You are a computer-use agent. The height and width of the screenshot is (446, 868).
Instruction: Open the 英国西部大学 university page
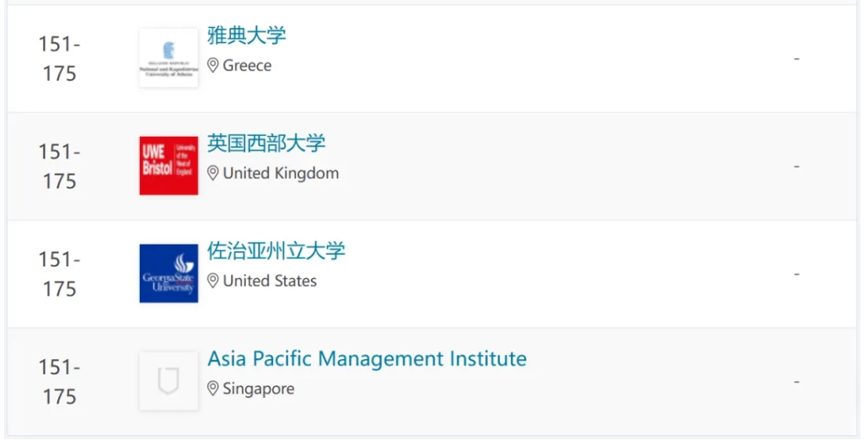tap(266, 143)
